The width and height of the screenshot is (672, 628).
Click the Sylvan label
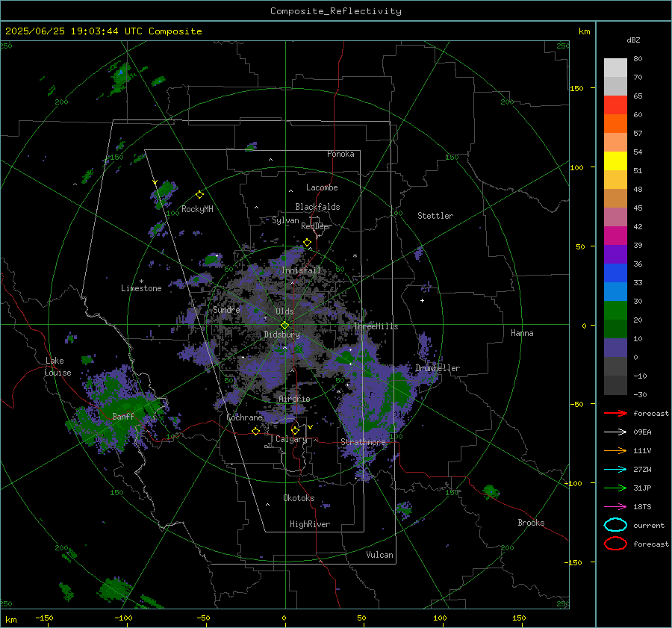click(285, 220)
